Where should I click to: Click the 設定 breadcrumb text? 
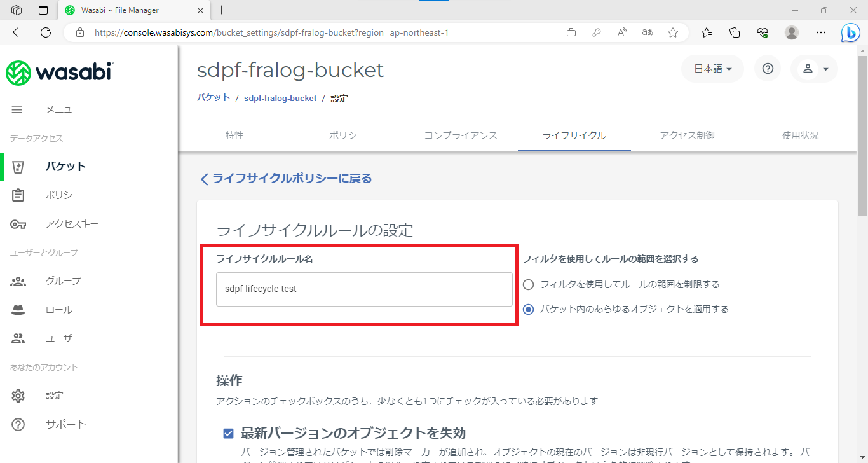(339, 99)
